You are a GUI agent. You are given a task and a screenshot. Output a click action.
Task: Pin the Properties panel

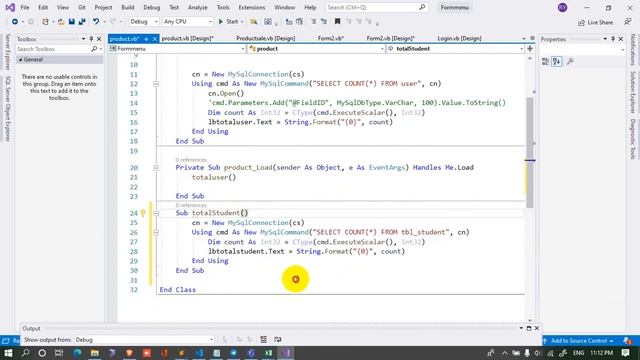[613, 39]
